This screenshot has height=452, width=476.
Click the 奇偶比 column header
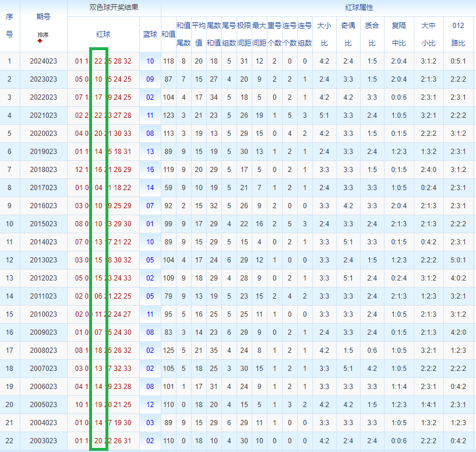tap(348, 34)
